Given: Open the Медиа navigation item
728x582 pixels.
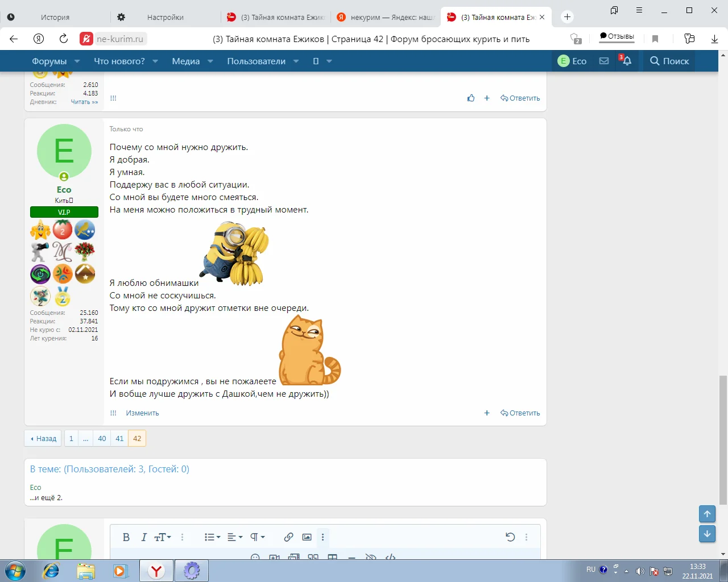Looking at the screenshot, I should [186, 61].
